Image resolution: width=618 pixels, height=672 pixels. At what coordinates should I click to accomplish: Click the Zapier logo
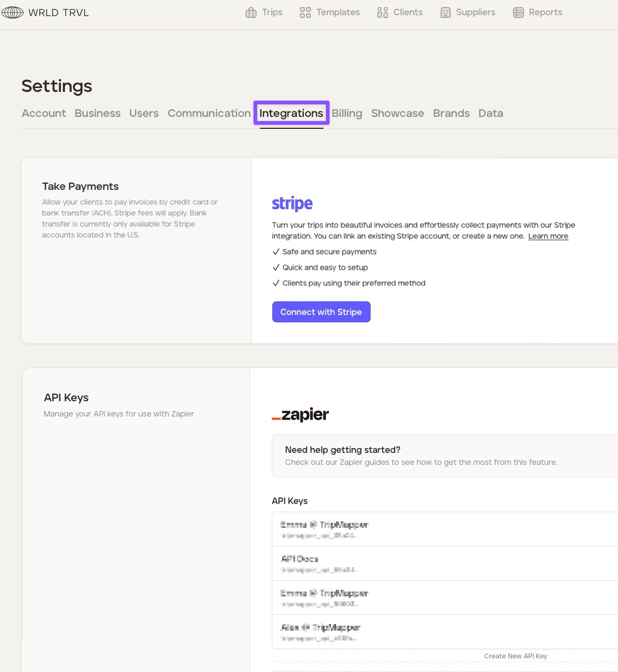coord(301,415)
